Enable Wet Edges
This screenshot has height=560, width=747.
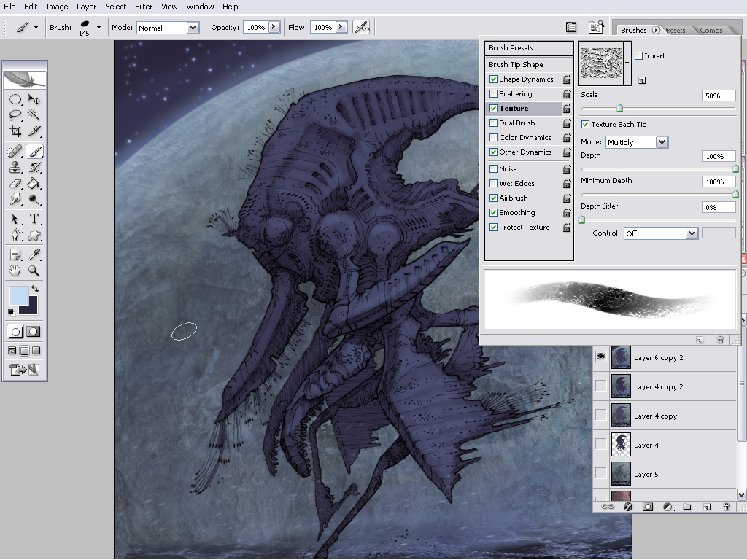pyautogui.click(x=494, y=183)
